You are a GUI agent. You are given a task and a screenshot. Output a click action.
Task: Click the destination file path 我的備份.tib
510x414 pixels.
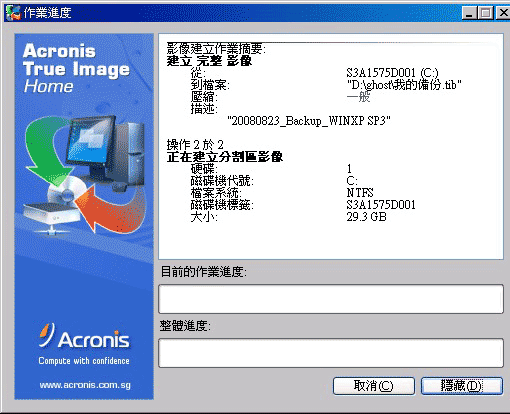click(404, 85)
